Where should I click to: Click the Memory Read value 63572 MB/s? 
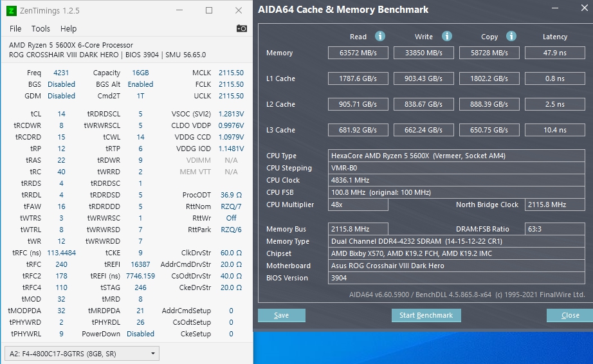coord(358,53)
